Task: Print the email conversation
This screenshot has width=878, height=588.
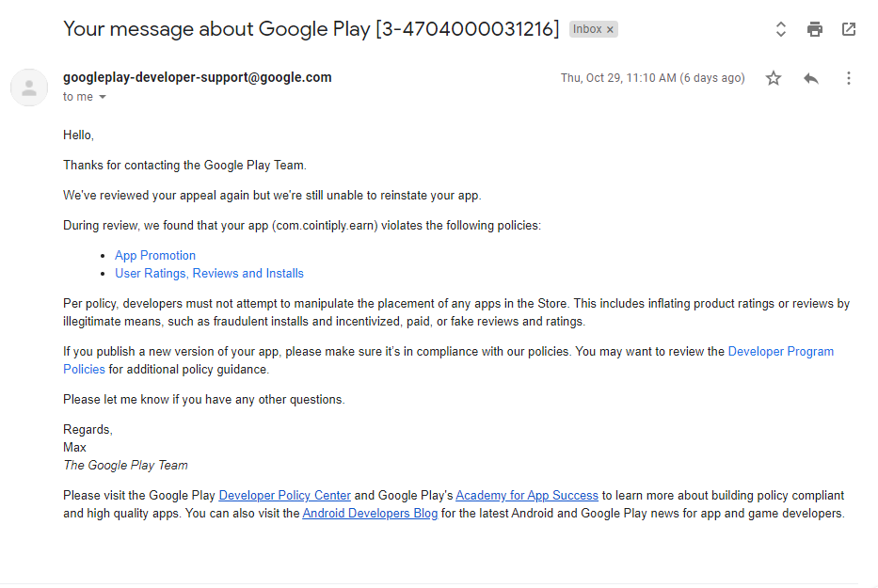Action: coord(815,29)
